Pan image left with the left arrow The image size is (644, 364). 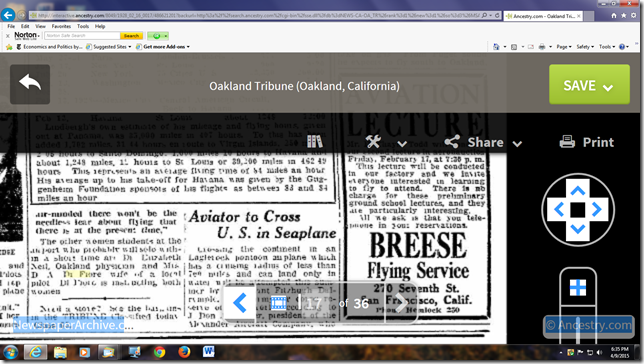pos(559,210)
